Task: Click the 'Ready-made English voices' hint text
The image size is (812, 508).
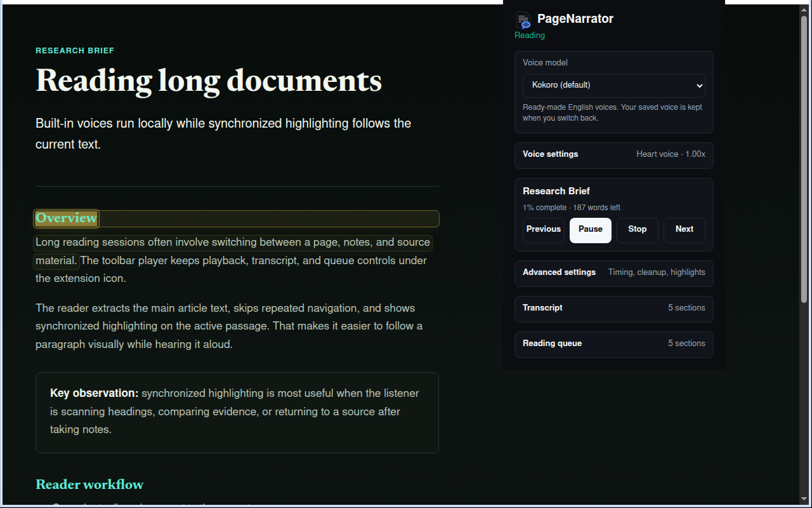Action: click(x=612, y=113)
